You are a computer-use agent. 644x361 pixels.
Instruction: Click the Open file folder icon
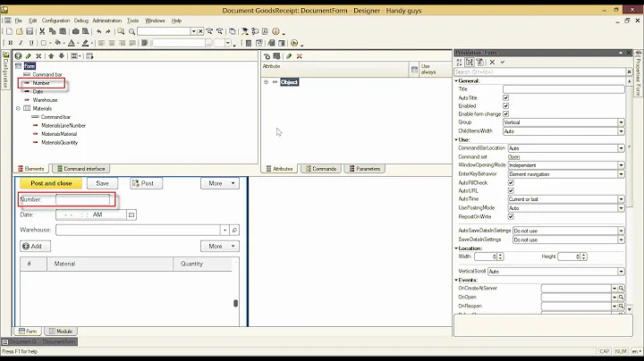pyautogui.click(x=20, y=31)
